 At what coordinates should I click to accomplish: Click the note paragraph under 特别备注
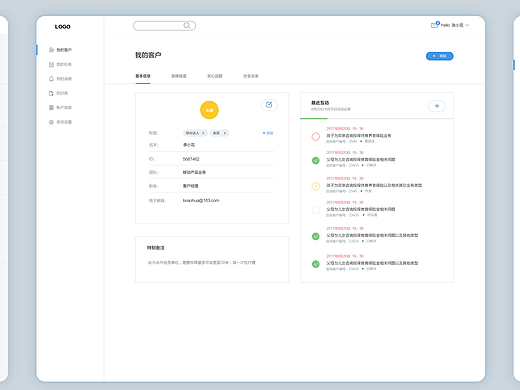(x=202, y=263)
